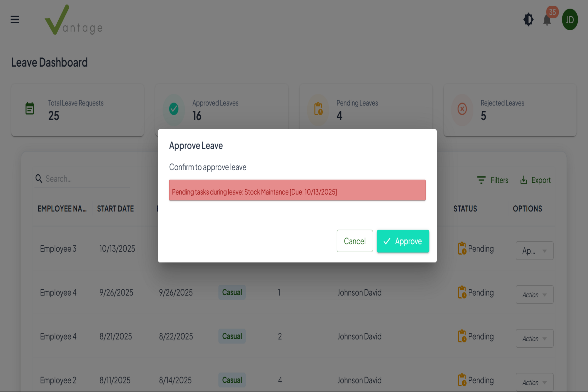Cancel the Approve Leave dialog
588x392 pixels.
click(355, 241)
